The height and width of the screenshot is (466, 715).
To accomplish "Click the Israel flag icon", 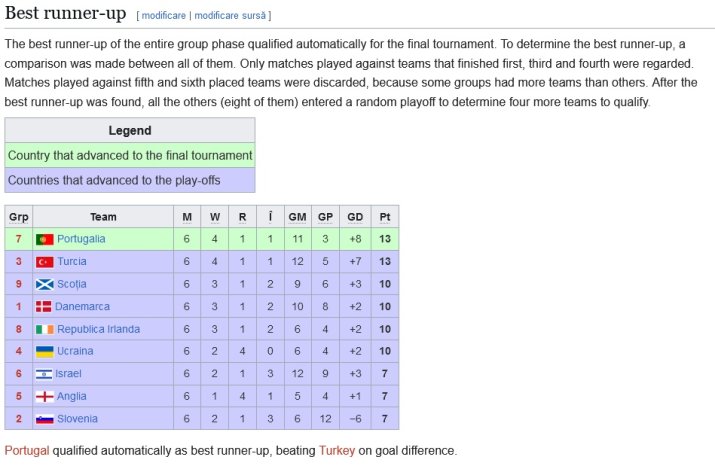I will pyautogui.click(x=44, y=374).
